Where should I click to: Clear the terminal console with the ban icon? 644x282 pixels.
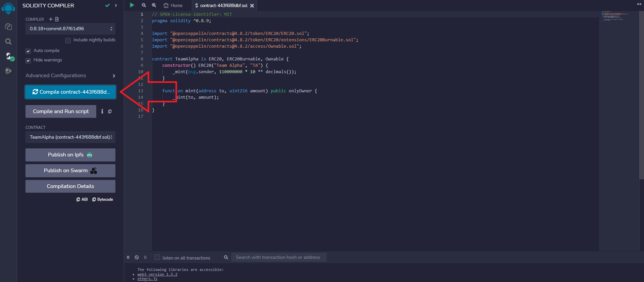[x=137, y=257]
